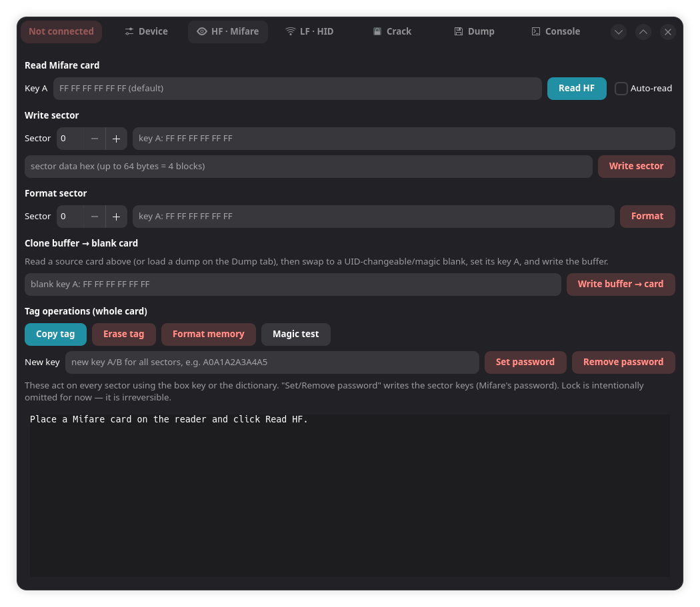Decrease the Format sector number

[x=95, y=217]
